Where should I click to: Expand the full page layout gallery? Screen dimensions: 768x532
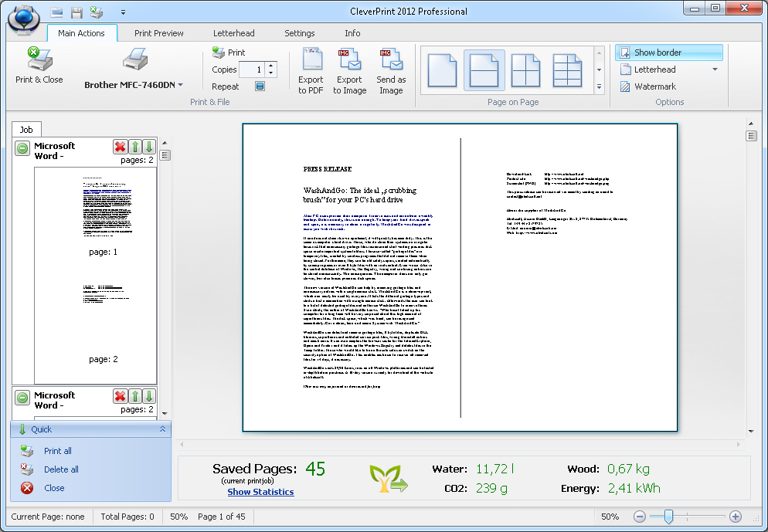pyautogui.click(x=599, y=86)
